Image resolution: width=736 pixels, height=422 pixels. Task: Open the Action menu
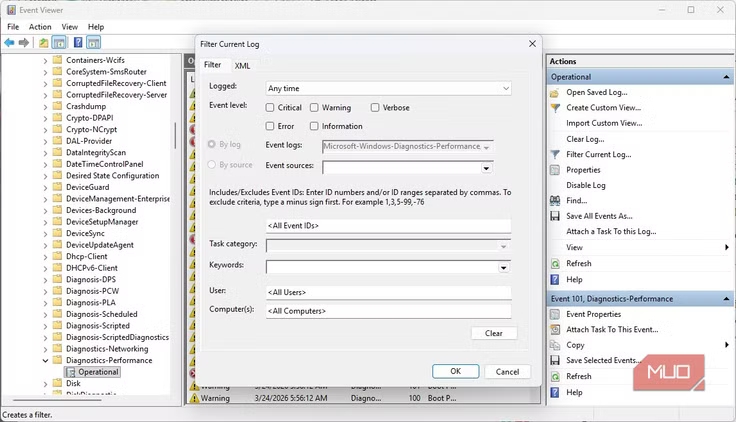tap(40, 27)
